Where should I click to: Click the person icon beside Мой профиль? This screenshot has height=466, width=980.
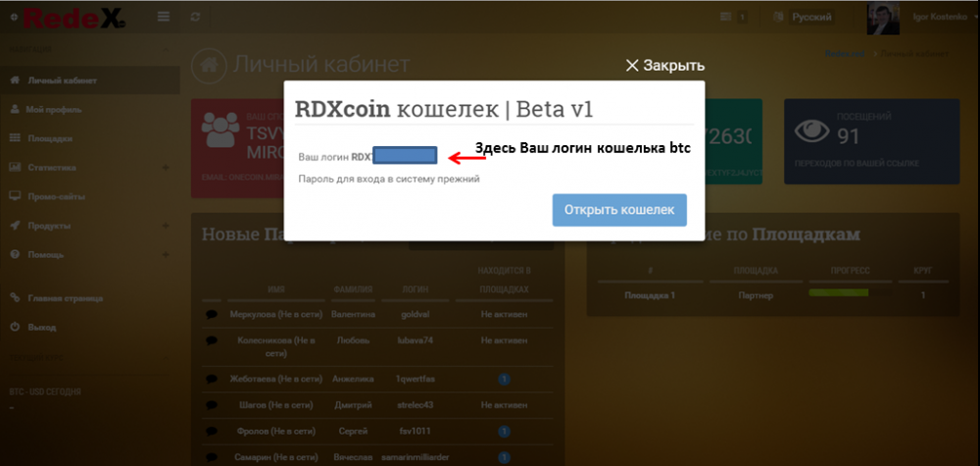tap(15, 110)
